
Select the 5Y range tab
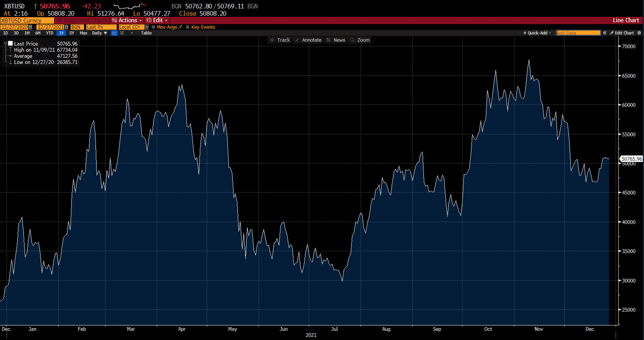[71, 33]
